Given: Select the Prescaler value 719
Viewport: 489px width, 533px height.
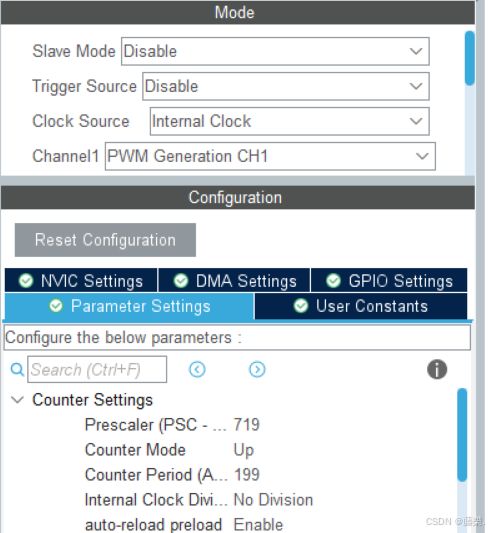Looking at the screenshot, I should click(247, 425).
